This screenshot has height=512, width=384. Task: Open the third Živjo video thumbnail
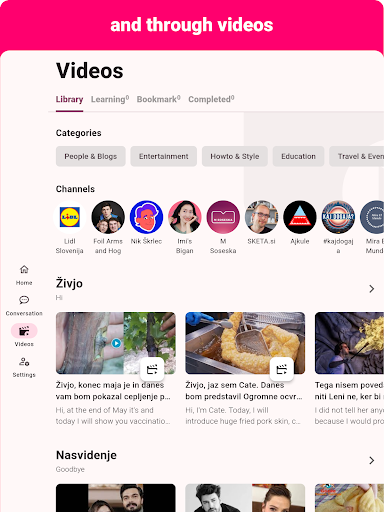(349, 343)
